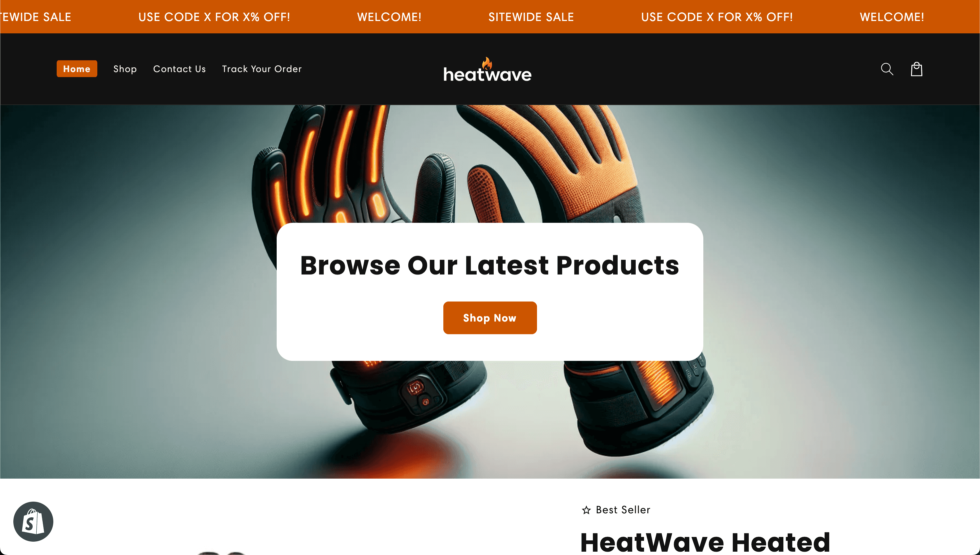
Task: Click the shopping bag icon
Action: 917,69
